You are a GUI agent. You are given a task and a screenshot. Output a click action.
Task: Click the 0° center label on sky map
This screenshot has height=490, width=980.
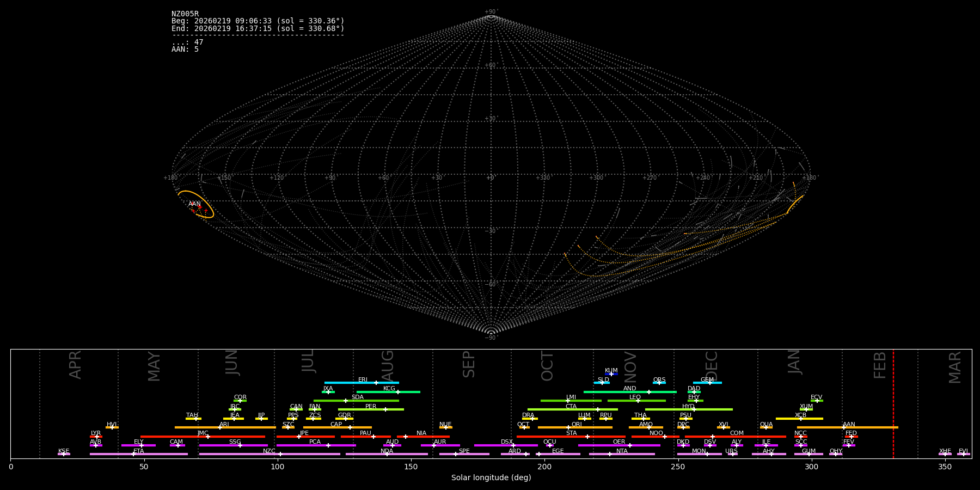click(490, 178)
